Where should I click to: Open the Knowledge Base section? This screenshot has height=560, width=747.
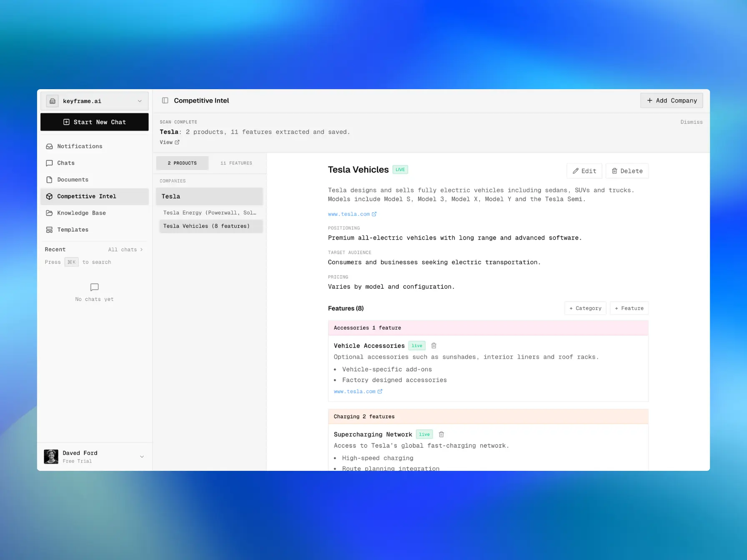pos(81,213)
